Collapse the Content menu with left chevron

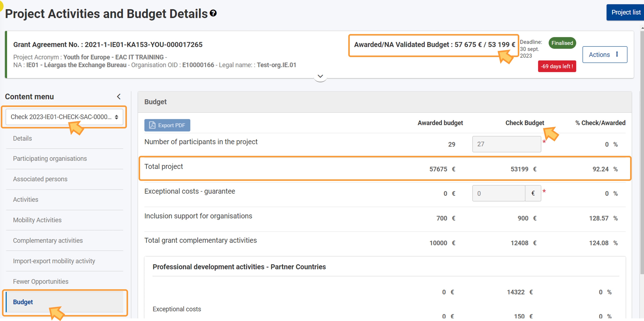[119, 97]
